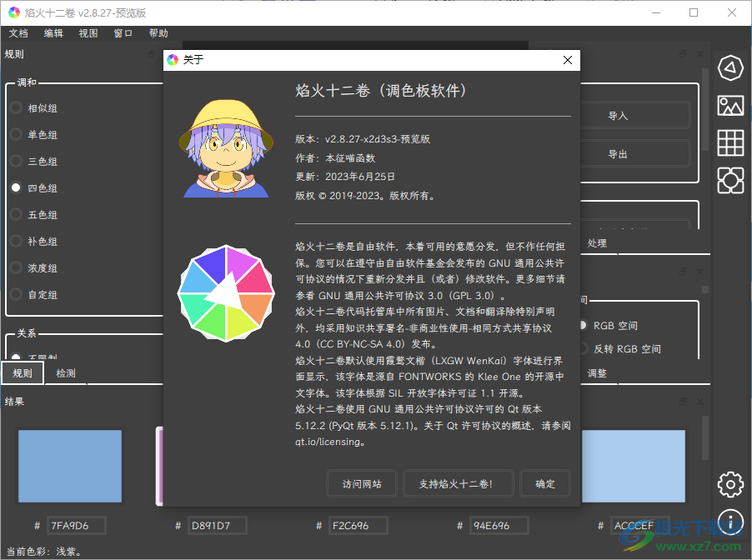752x560 pixels.
Task: Enable 反转 RGB 空间 option
Action: (x=586, y=348)
